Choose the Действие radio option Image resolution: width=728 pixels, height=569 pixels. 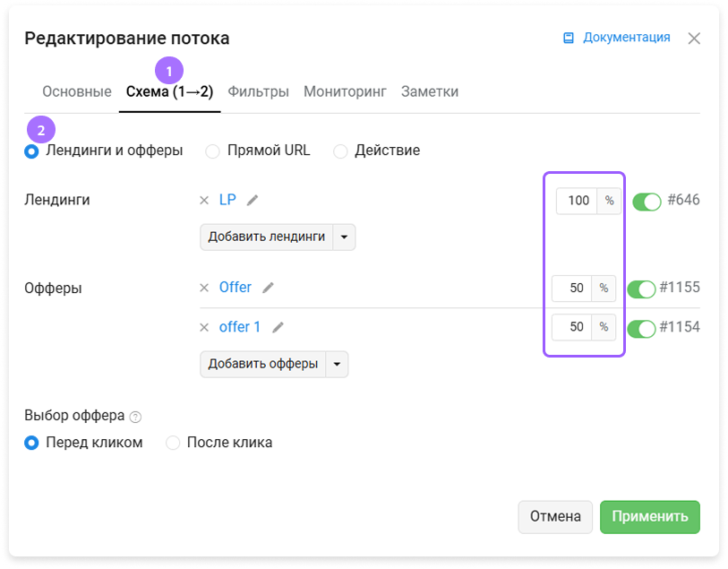pos(340,151)
